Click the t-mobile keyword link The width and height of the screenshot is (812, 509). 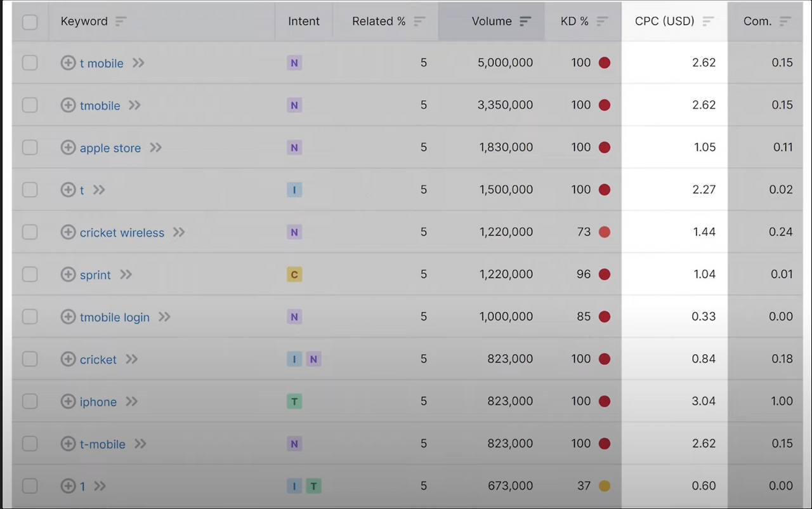click(104, 444)
